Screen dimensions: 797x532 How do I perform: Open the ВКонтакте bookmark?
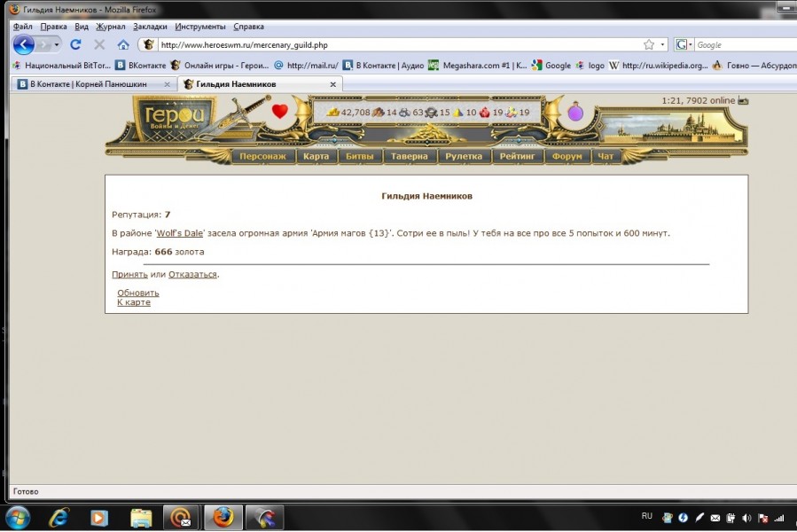(x=141, y=65)
